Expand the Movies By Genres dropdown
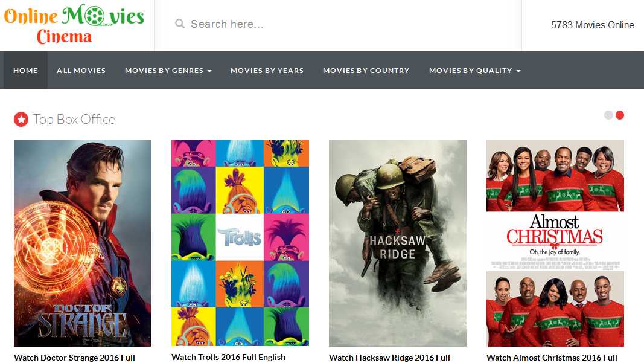 pyautogui.click(x=168, y=70)
